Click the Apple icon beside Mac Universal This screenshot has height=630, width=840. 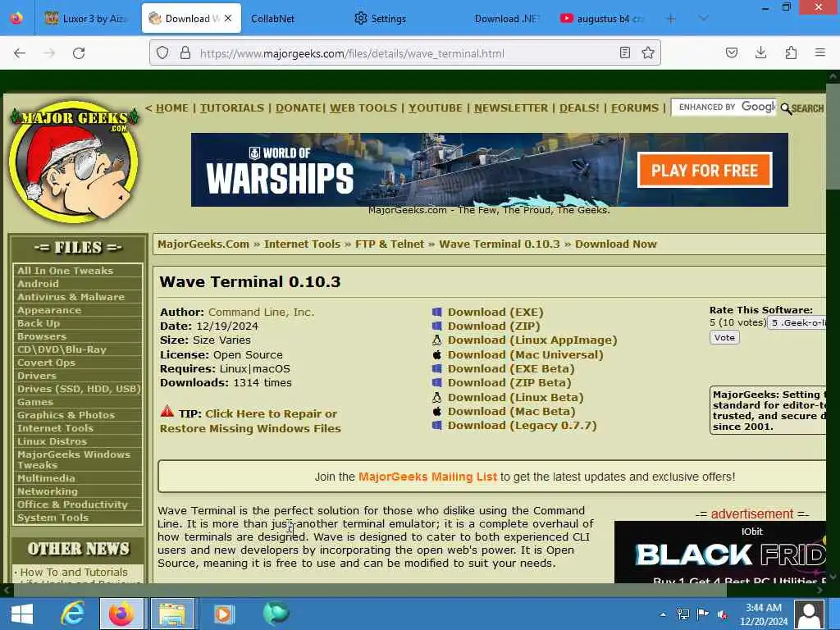pyautogui.click(x=436, y=354)
